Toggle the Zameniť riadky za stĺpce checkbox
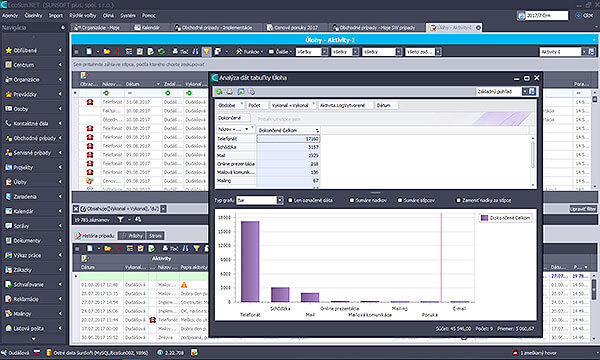The width and height of the screenshot is (600, 360). 458,200
